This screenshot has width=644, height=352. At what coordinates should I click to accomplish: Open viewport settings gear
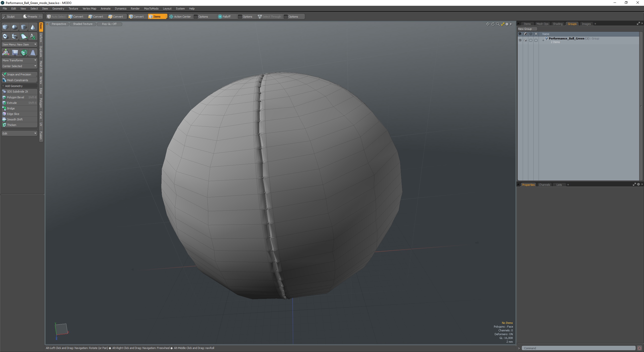point(507,24)
